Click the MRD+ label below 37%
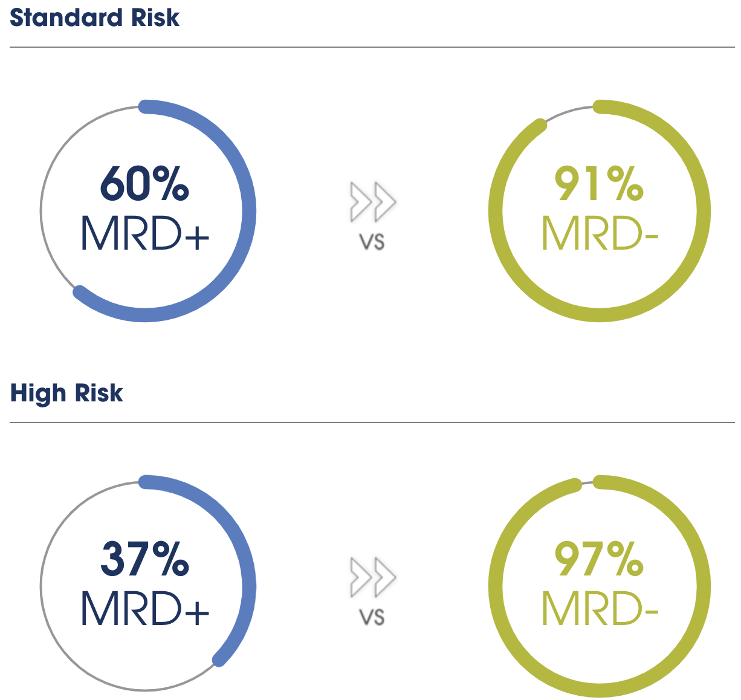Screen dimensions: 741x700 point(145,609)
